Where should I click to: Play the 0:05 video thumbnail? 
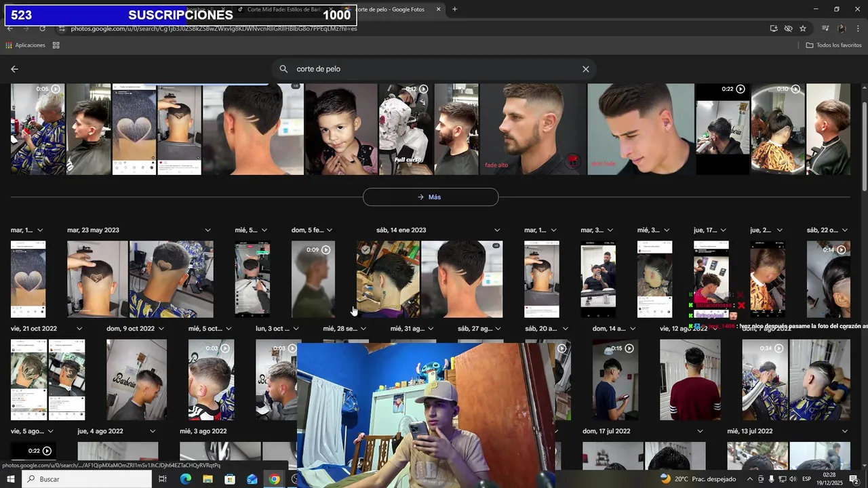(38, 129)
